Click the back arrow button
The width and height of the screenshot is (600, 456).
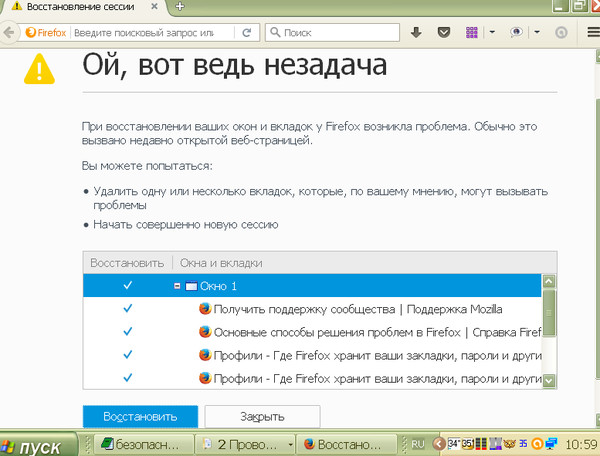pos(8,33)
